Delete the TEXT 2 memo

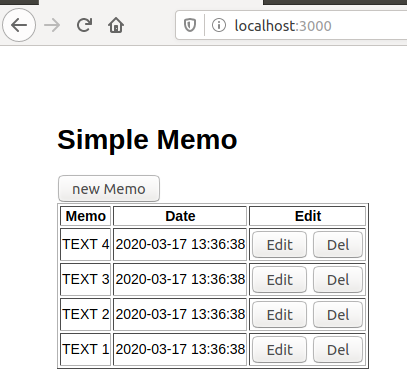click(x=338, y=315)
